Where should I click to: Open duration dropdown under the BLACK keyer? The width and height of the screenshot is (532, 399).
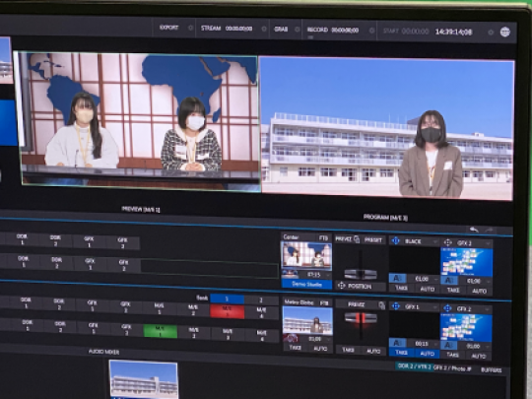tap(435, 279)
